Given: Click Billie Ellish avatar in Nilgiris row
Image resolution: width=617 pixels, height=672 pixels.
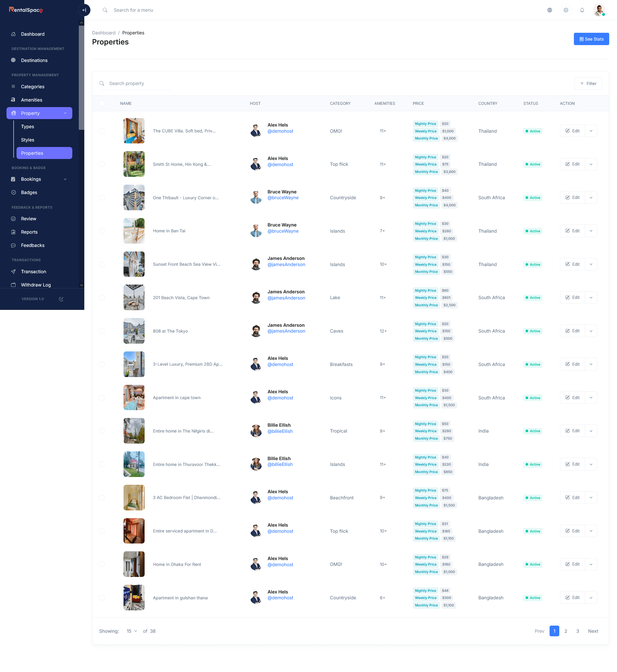Looking at the screenshot, I should pyautogui.click(x=256, y=431).
